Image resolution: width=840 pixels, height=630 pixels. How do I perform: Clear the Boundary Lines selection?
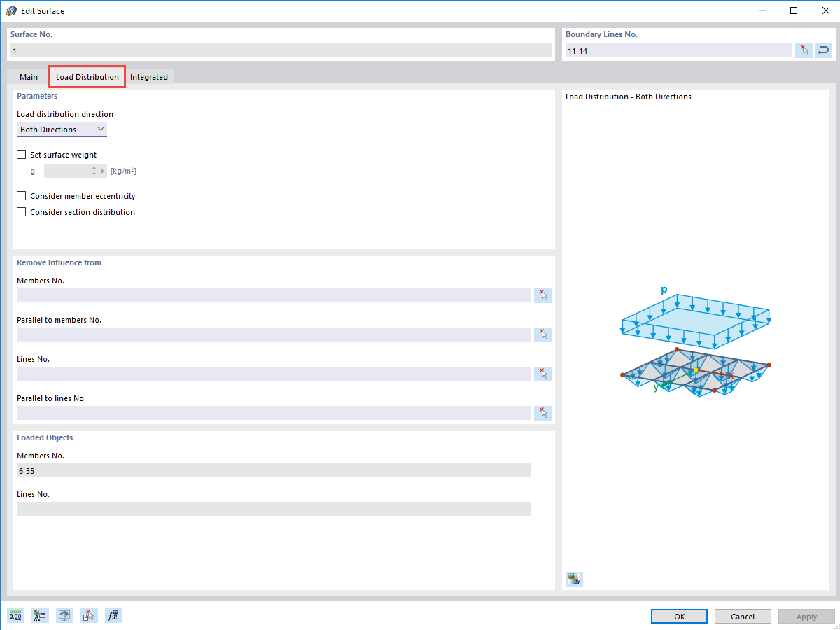(804, 50)
